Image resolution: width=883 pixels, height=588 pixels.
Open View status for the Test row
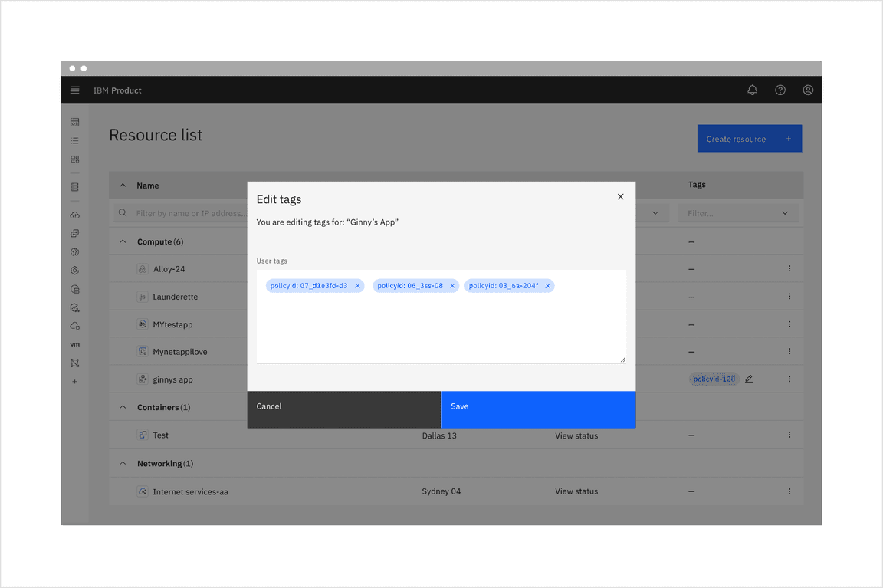pyautogui.click(x=576, y=435)
